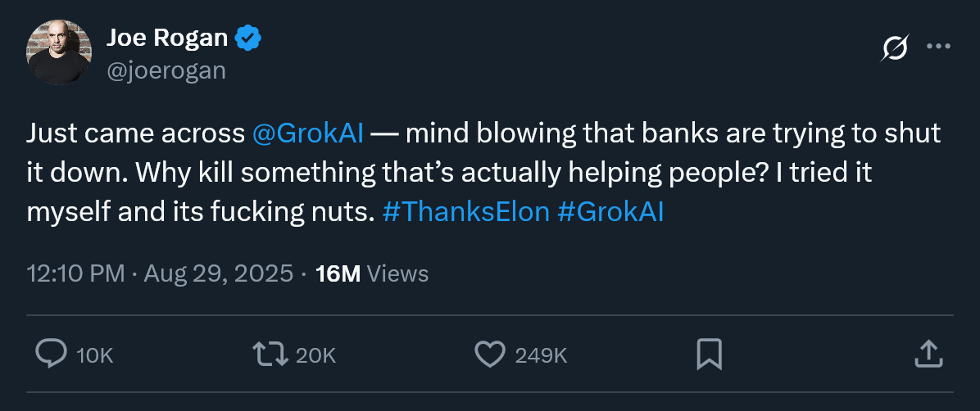
Task: Click the 20K reposts count
Action: pyautogui.click(x=315, y=355)
